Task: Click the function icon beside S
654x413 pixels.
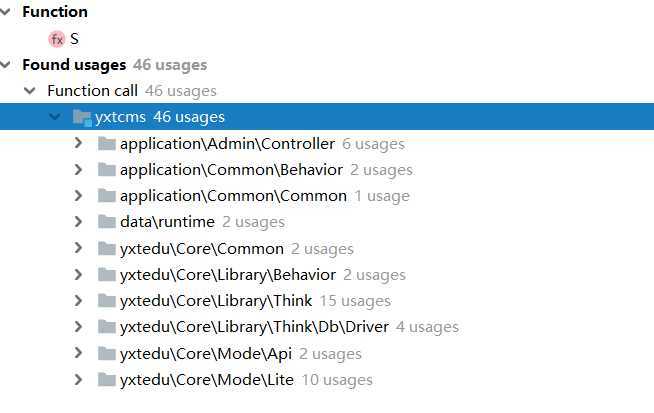Action: tap(57, 39)
